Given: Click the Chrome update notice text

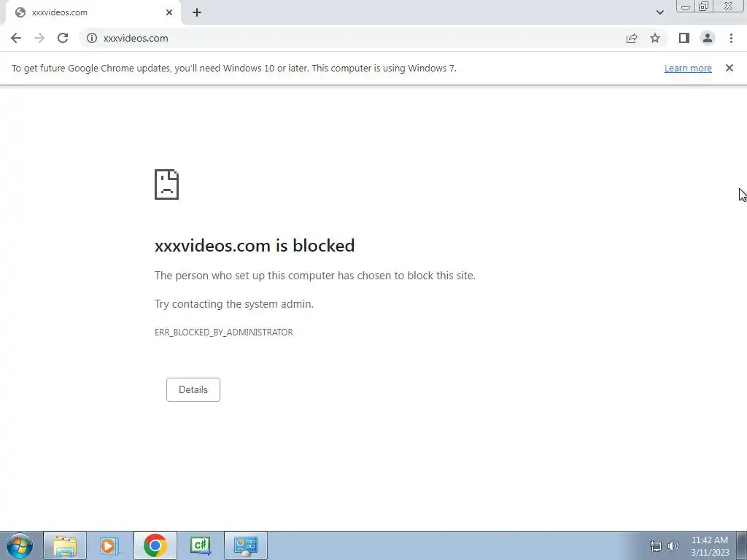Looking at the screenshot, I should click(234, 68).
